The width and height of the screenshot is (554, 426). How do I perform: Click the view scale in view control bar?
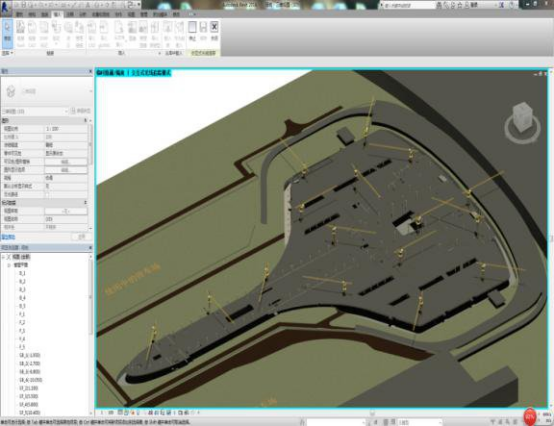106,412
